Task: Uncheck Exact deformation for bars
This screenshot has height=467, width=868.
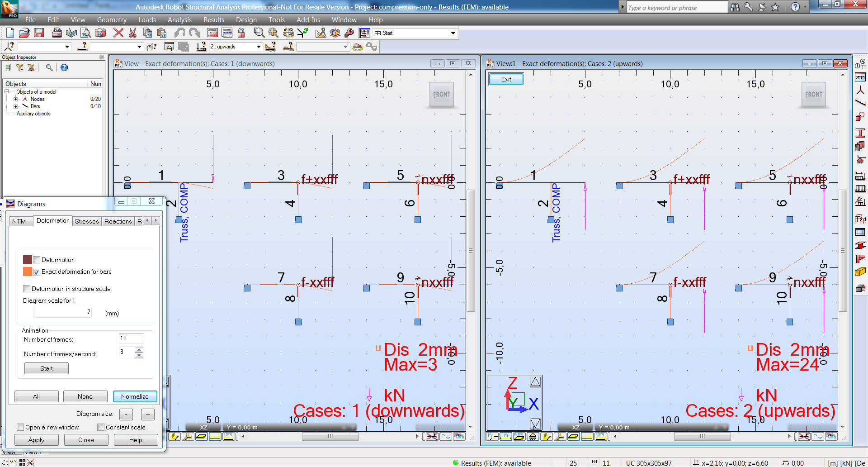Action: 37,272
